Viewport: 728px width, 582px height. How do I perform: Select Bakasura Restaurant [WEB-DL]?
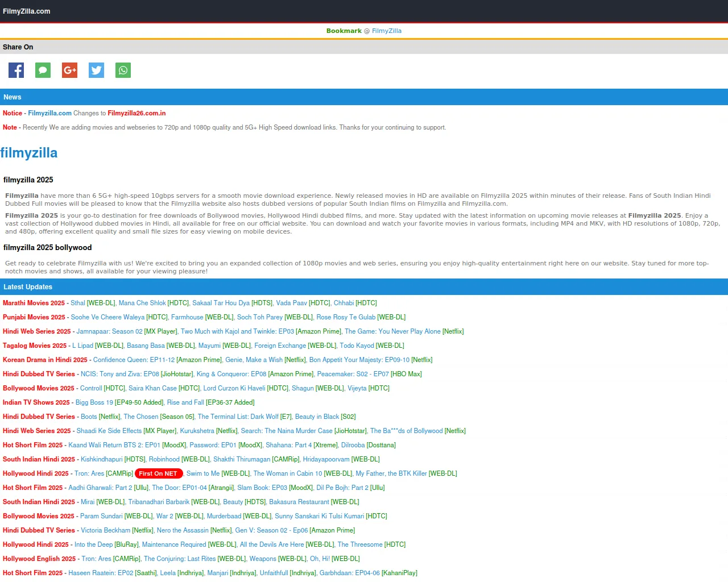(x=314, y=502)
